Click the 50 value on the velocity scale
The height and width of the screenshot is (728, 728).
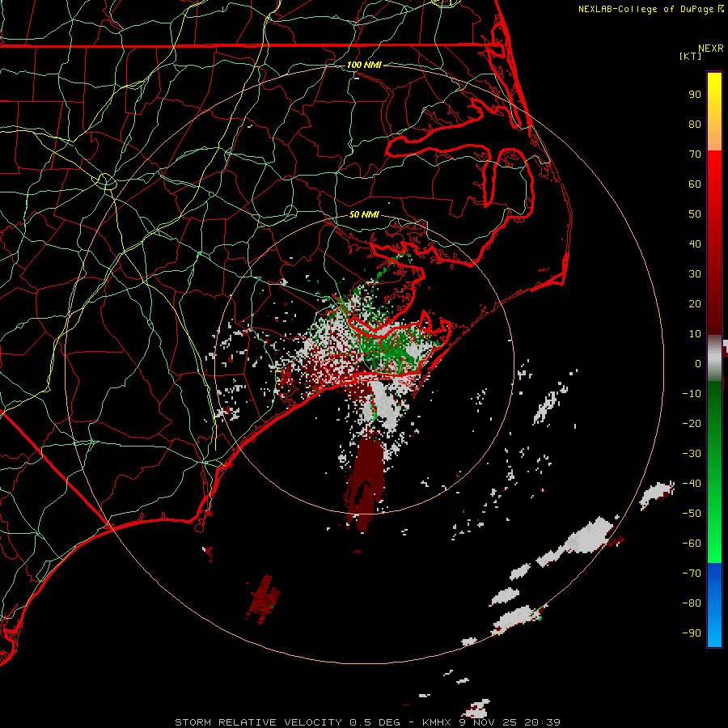(695, 214)
